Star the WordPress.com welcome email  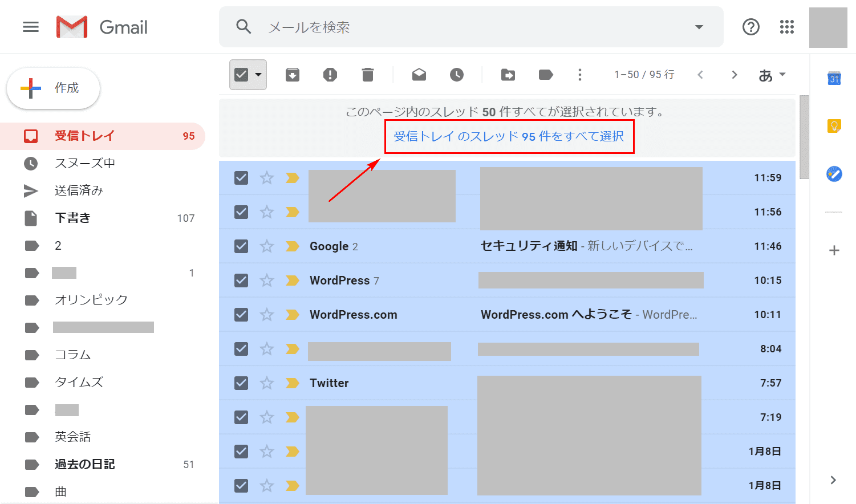267,315
